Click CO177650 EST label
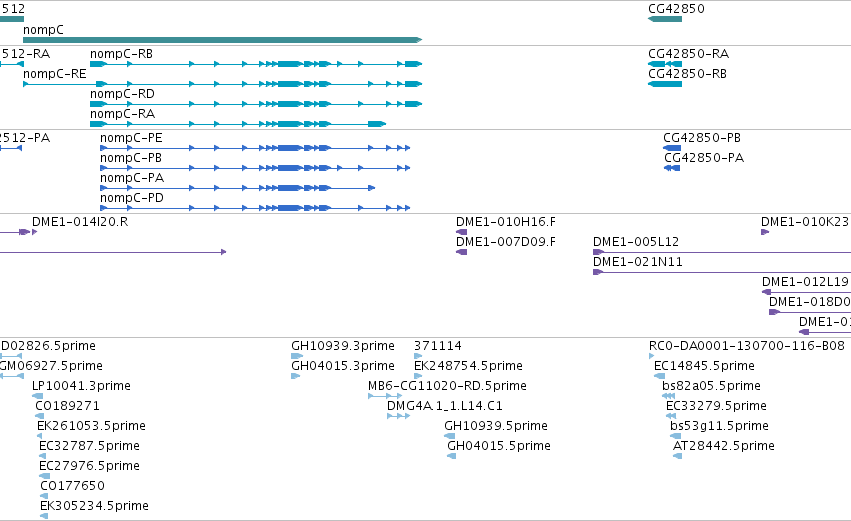Screen dimensions: 851x521 click(72, 486)
